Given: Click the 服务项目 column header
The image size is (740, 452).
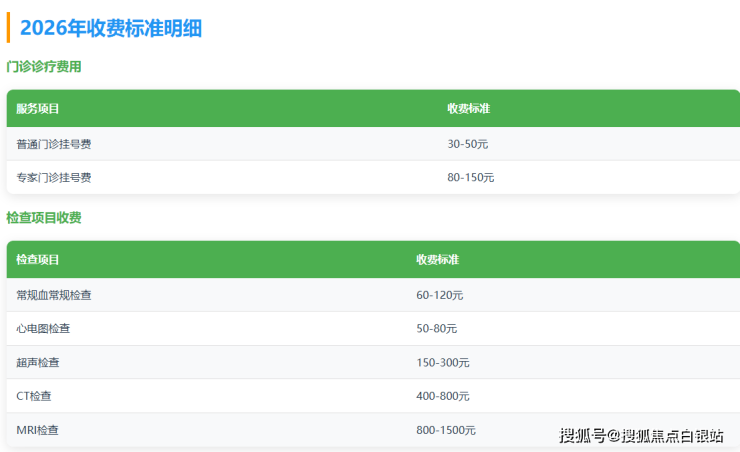Looking at the screenshot, I should coord(38,108).
